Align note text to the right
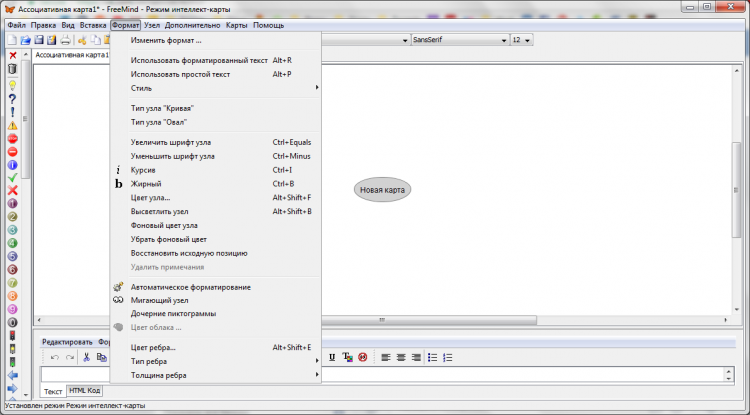750x415 pixels. click(x=417, y=358)
